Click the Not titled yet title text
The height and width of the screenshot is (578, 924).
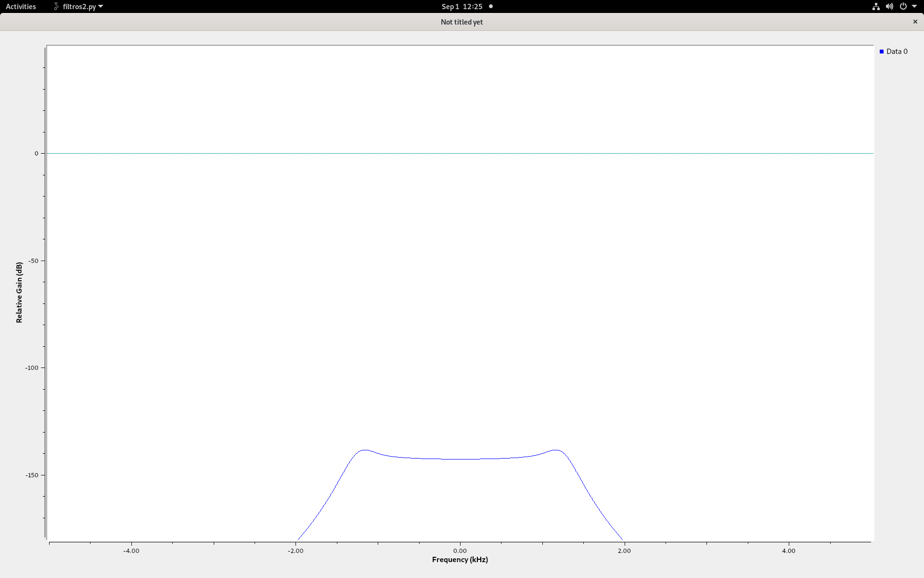[x=462, y=22]
